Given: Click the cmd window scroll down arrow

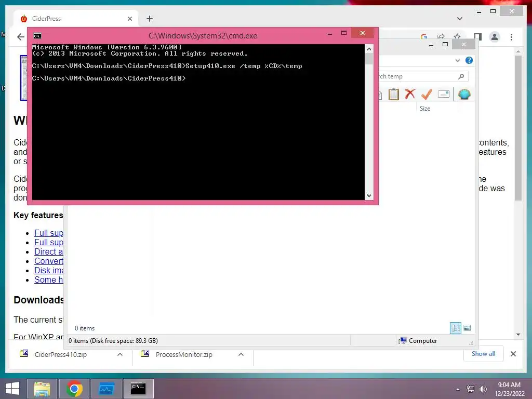Looking at the screenshot, I should coord(369,196).
